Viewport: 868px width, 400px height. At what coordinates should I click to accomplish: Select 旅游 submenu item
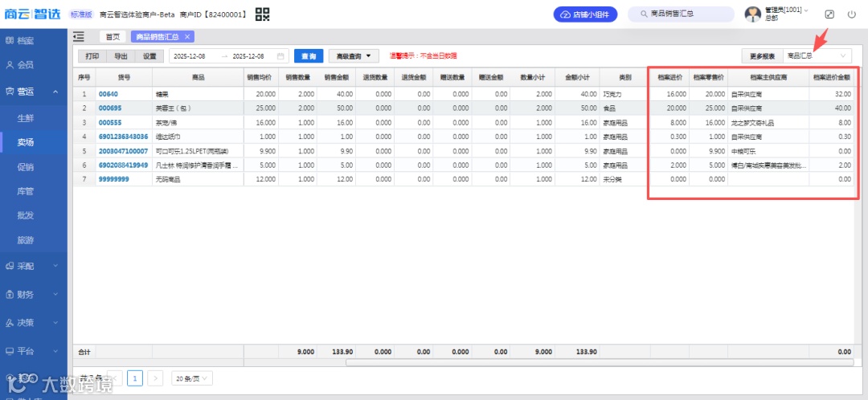tap(26, 240)
